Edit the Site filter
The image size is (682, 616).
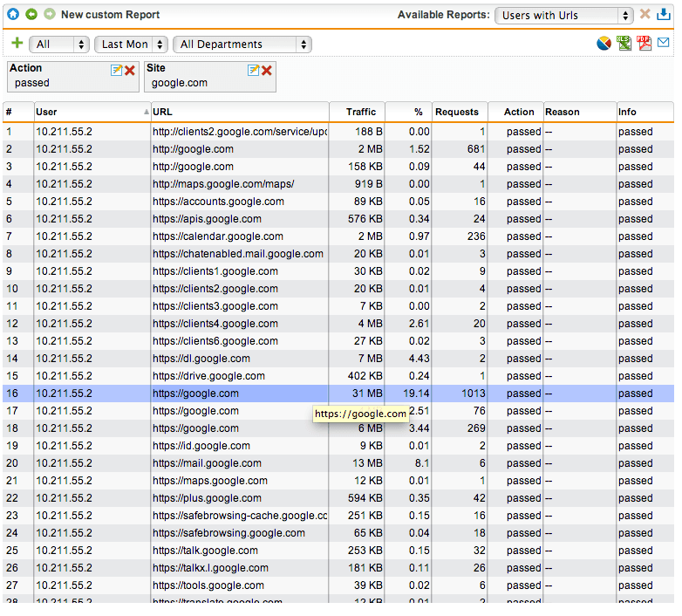pyautogui.click(x=254, y=70)
